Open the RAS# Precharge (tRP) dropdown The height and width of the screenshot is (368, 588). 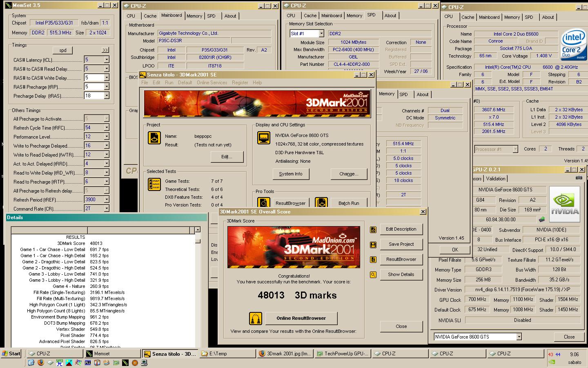pyautogui.click(x=107, y=87)
